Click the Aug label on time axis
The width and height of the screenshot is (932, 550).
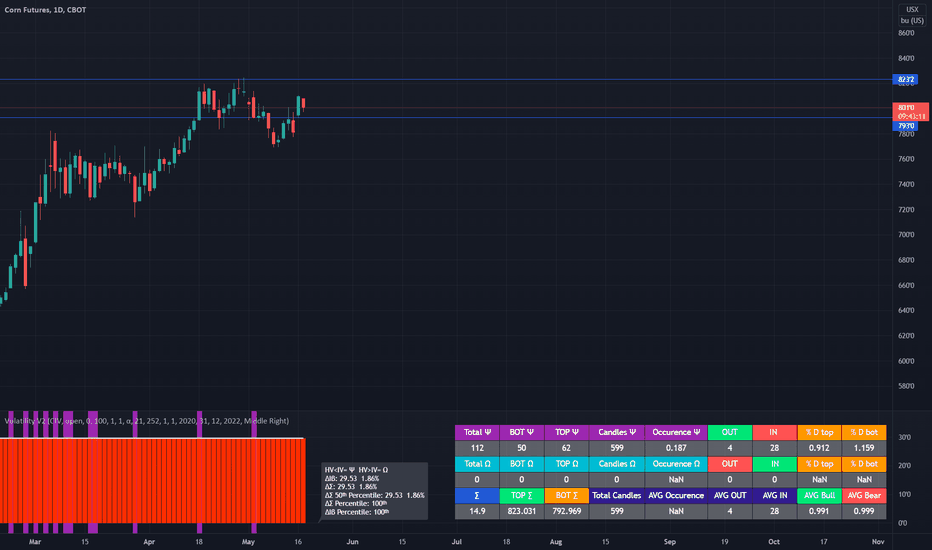[x=556, y=542]
